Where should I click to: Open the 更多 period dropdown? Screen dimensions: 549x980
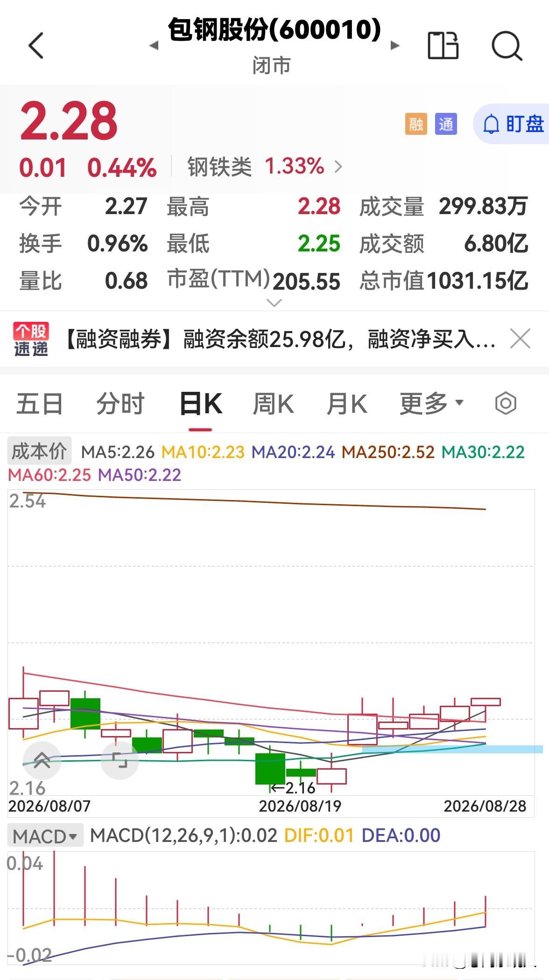point(432,403)
